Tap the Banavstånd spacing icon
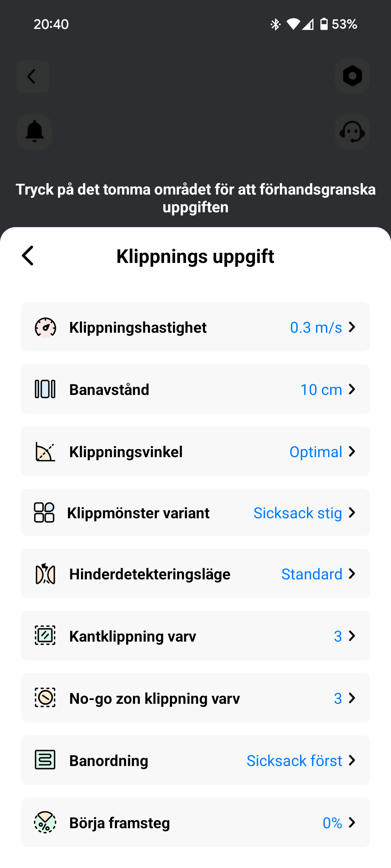 pyautogui.click(x=45, y=389)
